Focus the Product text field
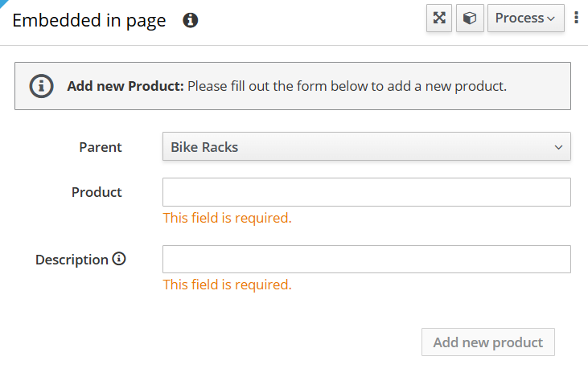The width and height of the screenshot is (588, 385). (x=366, y=192)
